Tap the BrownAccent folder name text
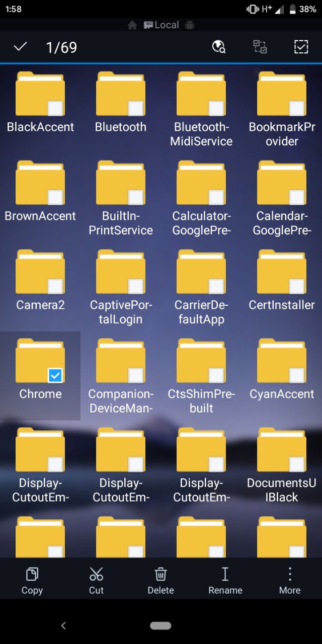322x644 pixels. coord(40,216)
